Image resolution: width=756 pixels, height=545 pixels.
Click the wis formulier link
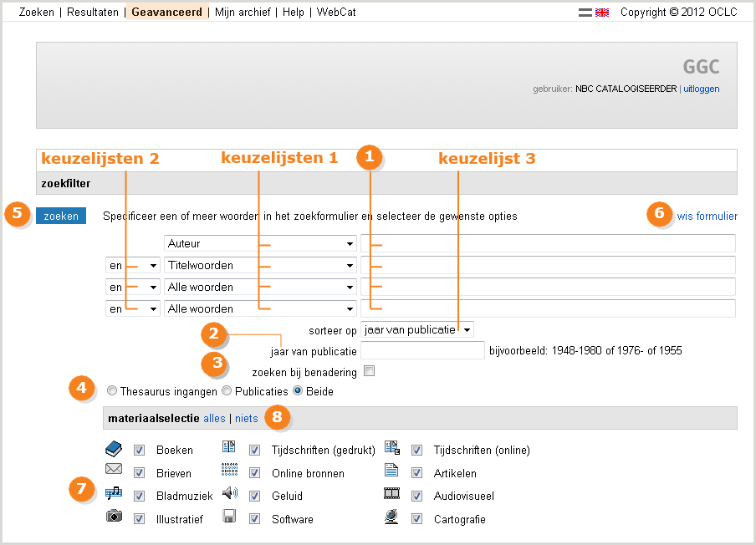pos(707,216)
